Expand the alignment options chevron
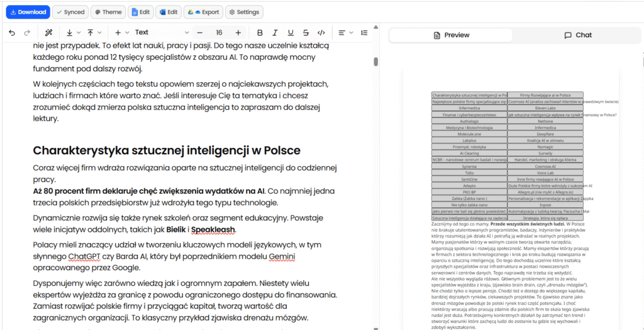This screenshot has height=330, width=644. (x=351, y=33)
